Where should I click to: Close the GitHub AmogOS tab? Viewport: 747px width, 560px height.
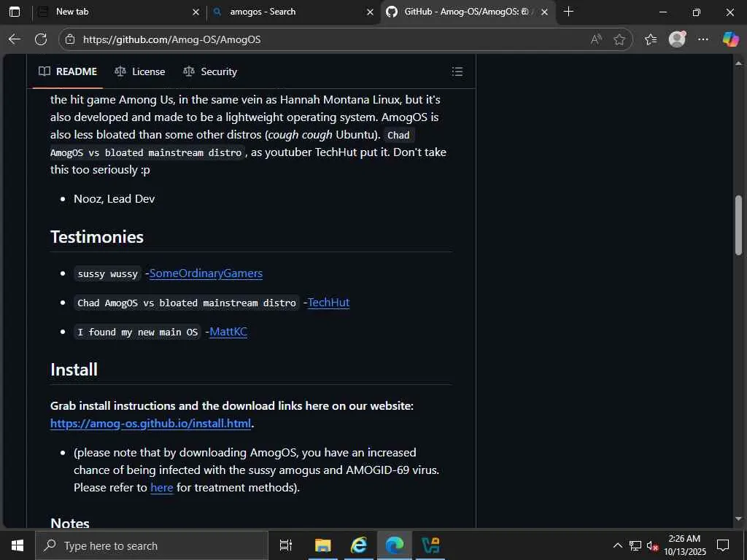point(544,12)
